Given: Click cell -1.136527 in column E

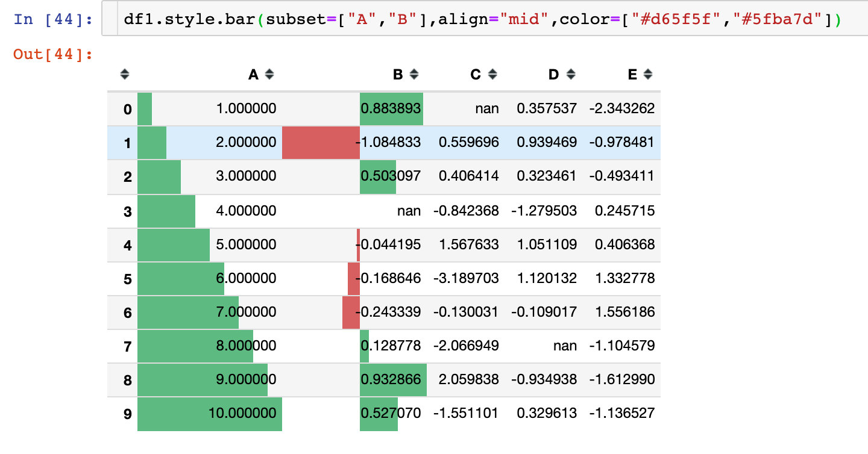Looking at the screenshot, I should click(x=621, y=413).
